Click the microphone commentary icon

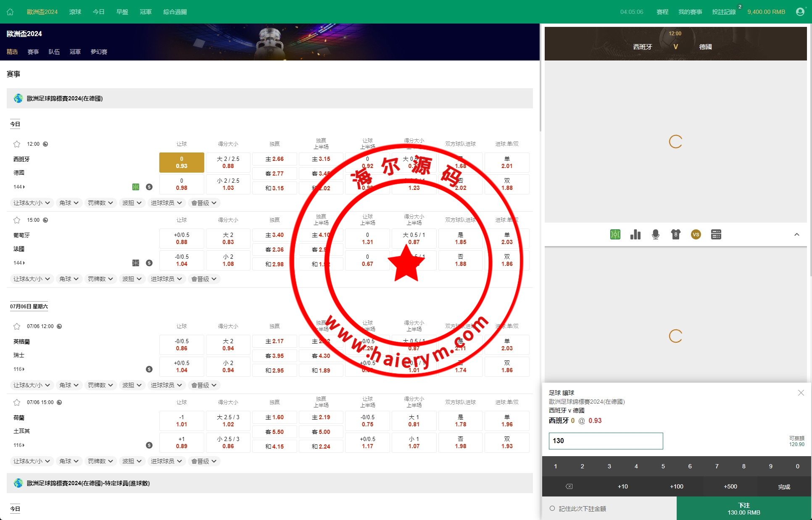[655, 234]
